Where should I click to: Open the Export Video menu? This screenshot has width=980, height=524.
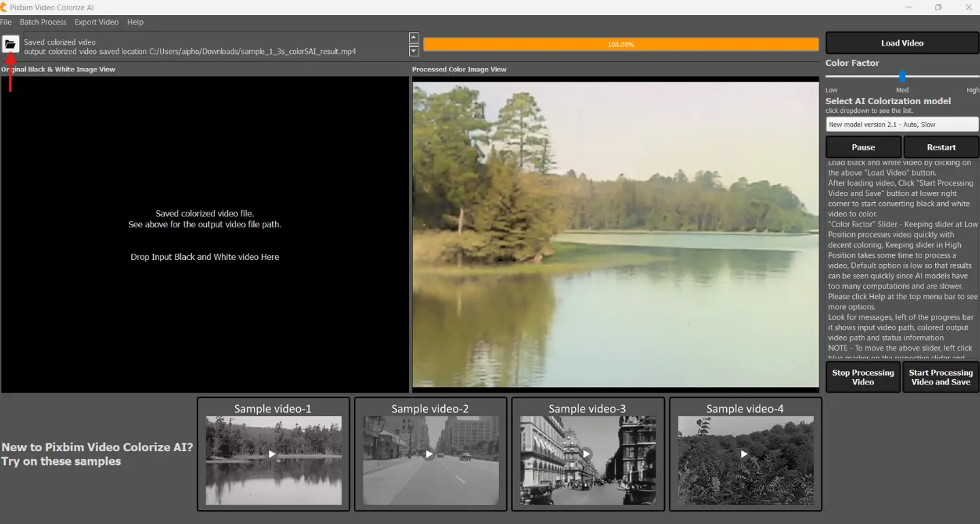(x=97, y=22)
